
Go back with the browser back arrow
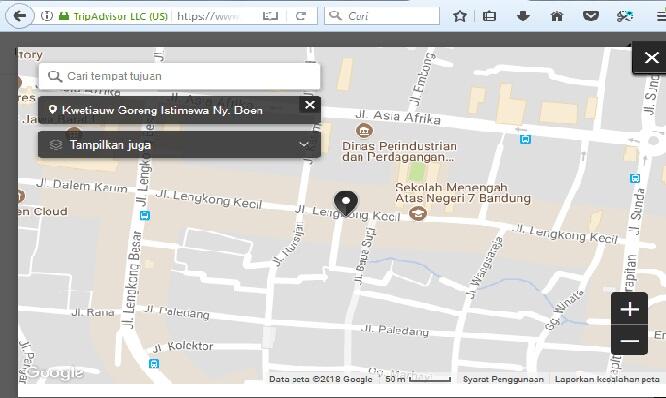(20, 16)
